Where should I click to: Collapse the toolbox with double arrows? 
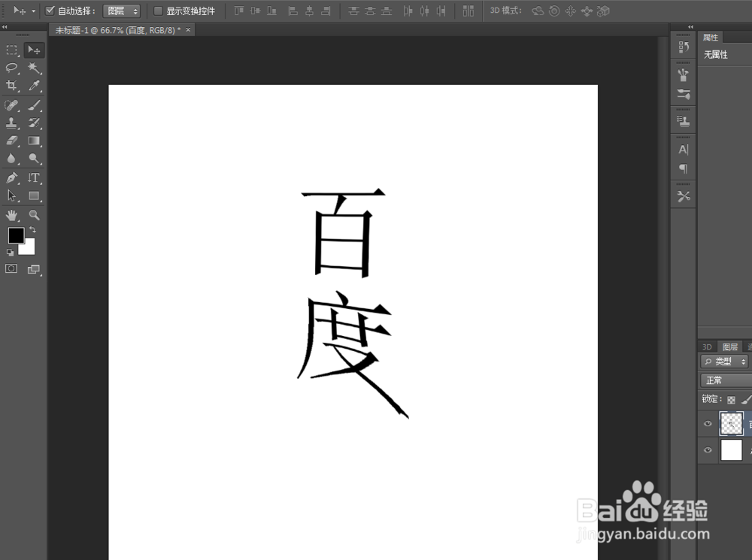pyautogui.click(x=5, y=27)
